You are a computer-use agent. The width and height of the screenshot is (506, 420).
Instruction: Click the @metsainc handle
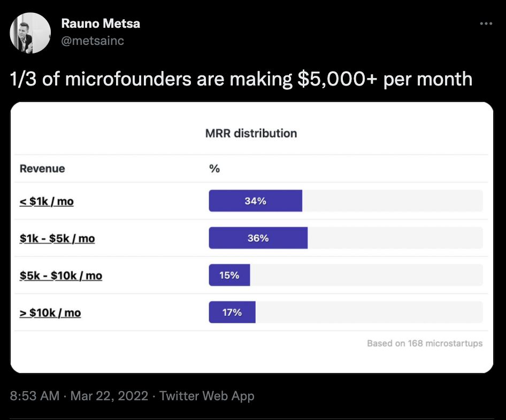click(x=93, y=41)
